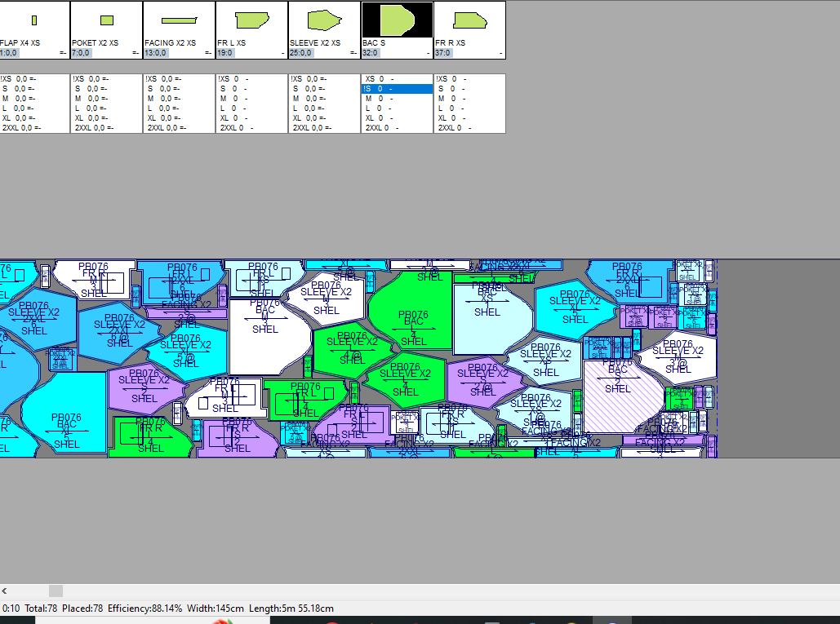The image size is (840, 624).
Task: Select the FR R XS piece thumbnail
Action: click(469, 20)
